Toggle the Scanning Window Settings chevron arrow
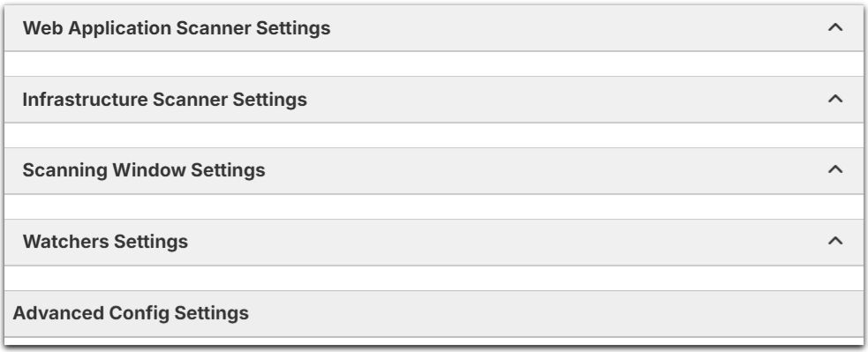This screenshot has width=868, height=352. [834, 169]
